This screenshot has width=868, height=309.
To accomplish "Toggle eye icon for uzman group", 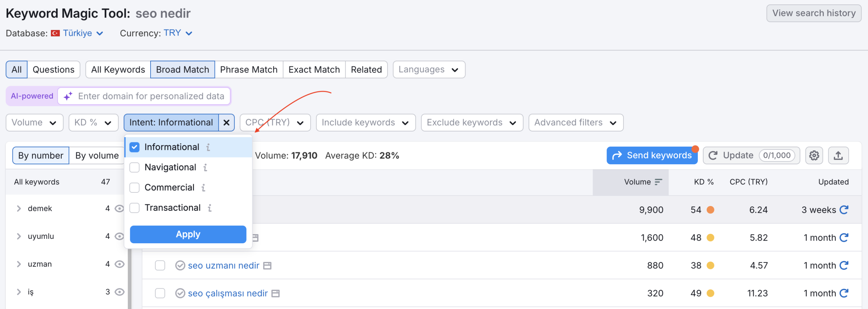I will [119, 264].
